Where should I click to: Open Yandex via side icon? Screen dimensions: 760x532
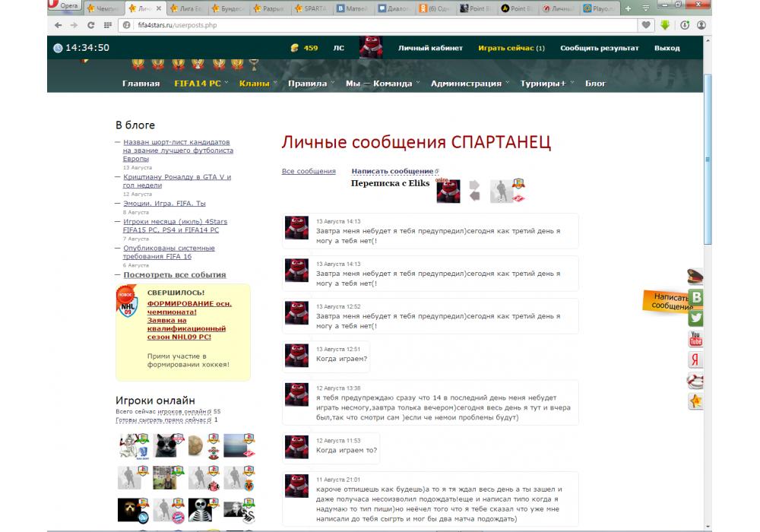695,359
